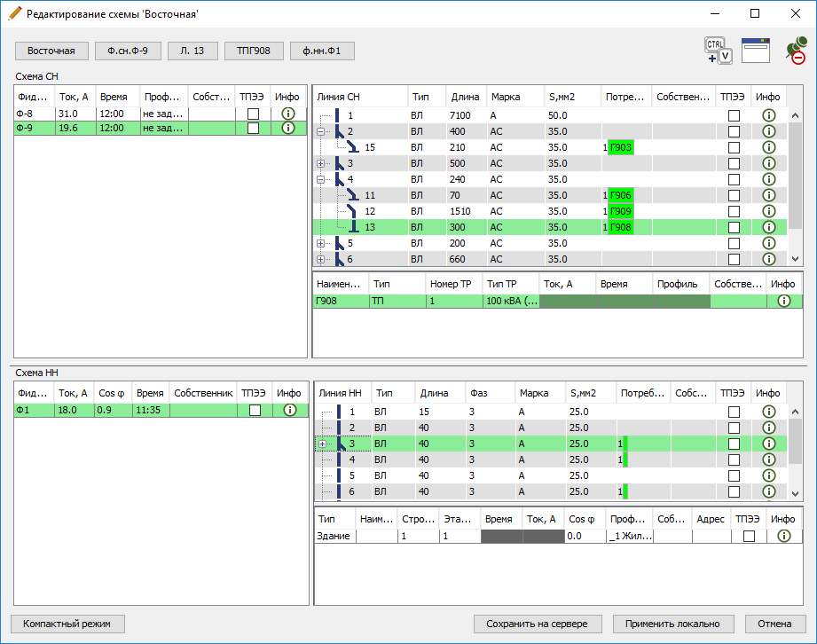
Task: Click Компактный режим button
Action: coord(67,624)
